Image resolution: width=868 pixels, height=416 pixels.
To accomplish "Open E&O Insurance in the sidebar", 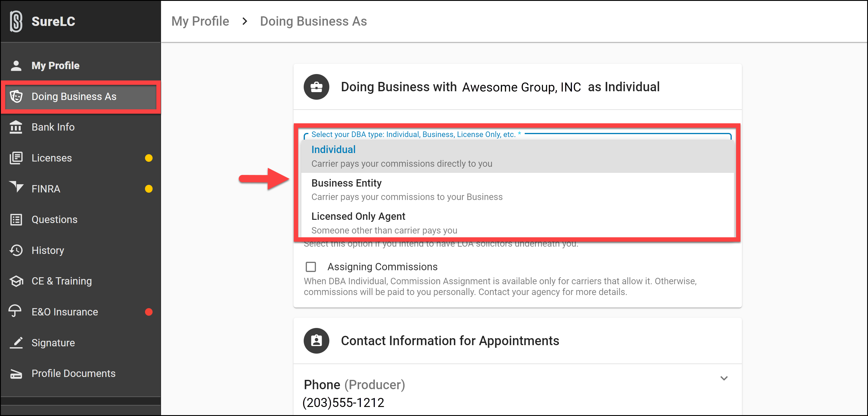I will 81,312.
